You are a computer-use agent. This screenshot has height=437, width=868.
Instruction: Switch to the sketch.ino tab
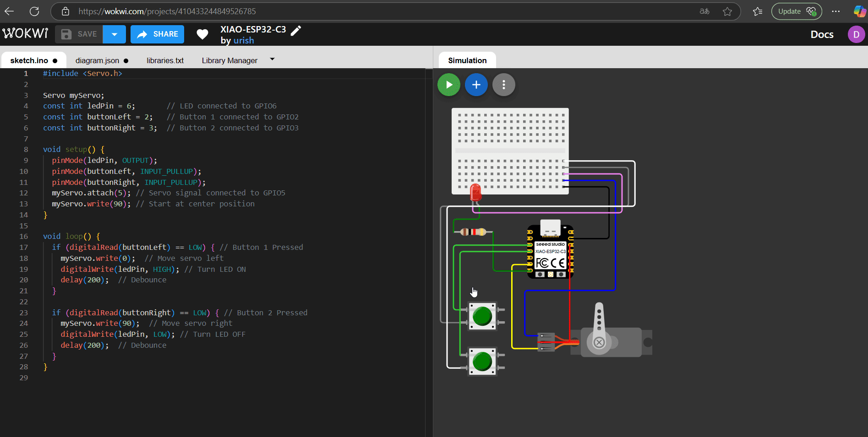(33, 60)
